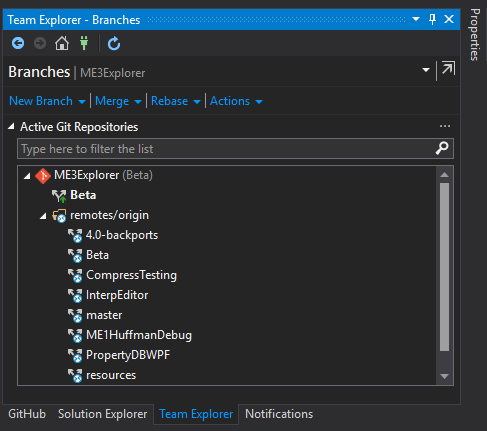The height and width of the screenshot is (431, 487).
Task: Go back with the blue Back arrow
Action: click(18, 43)
